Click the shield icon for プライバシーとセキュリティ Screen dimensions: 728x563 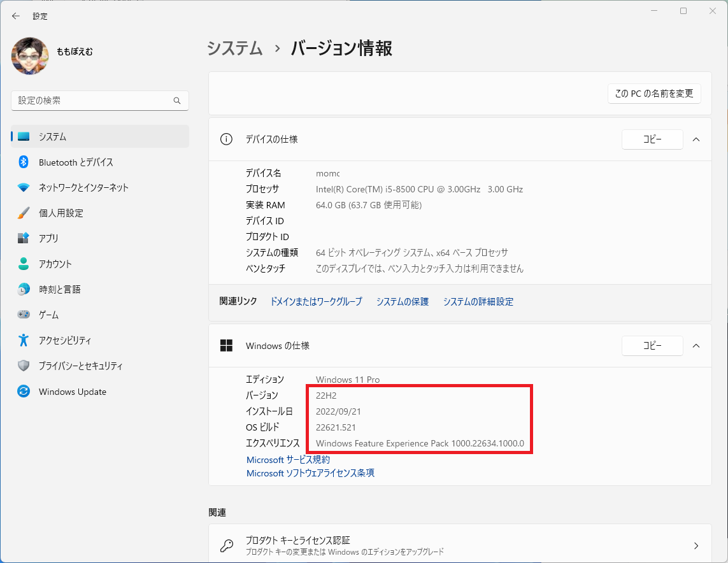(24, 366)
